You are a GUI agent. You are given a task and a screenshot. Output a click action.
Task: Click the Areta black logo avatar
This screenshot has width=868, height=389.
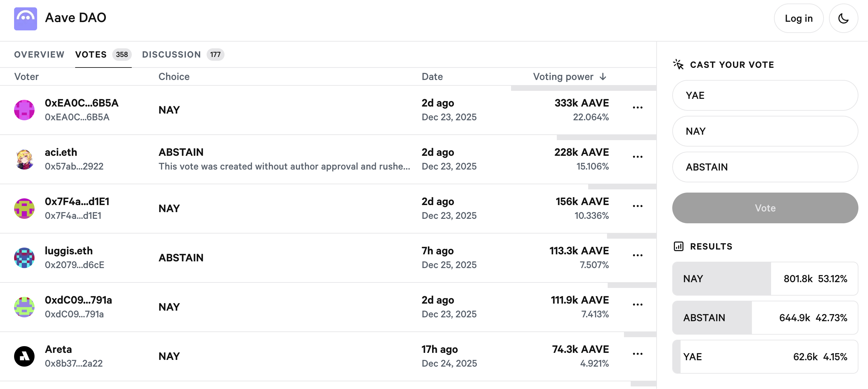point(24,356)
